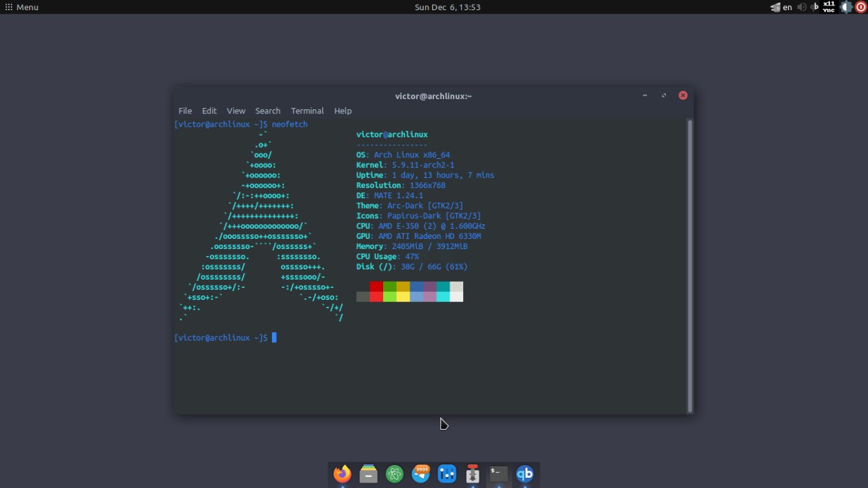The image size is (868, 488).
Task: Open the volume speaker tray icon
Action: click(x=802, y=7)
